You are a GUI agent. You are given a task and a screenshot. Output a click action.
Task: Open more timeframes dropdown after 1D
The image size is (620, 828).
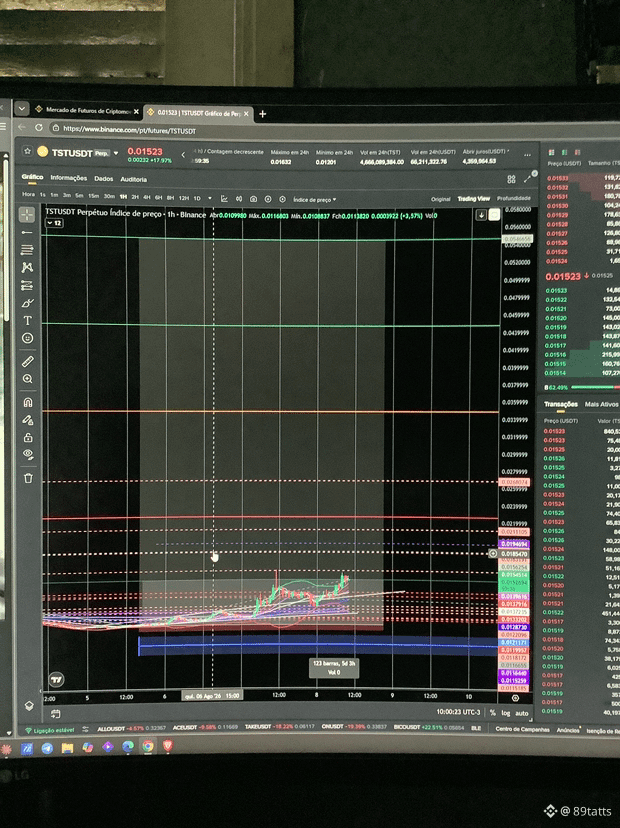[210, 199]
